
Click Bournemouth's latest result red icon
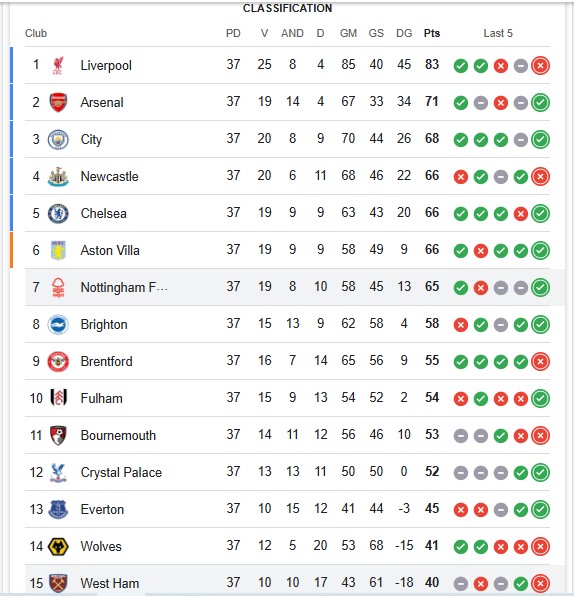tap(540, 436)
